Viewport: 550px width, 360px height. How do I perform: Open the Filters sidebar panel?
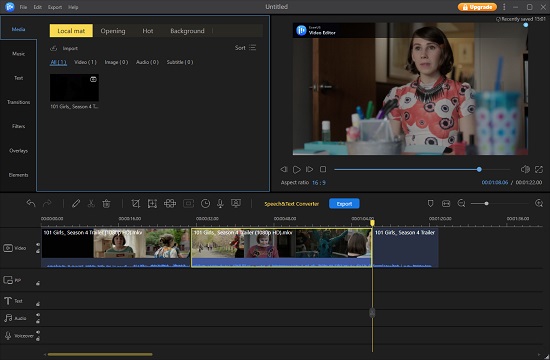coord(18,126)
